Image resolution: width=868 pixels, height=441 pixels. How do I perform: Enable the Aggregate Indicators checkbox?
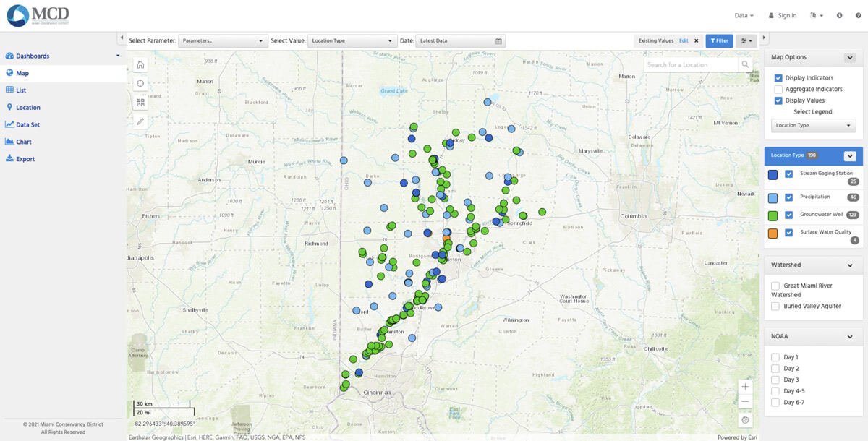pyautogui.click(x=778, y=90)
